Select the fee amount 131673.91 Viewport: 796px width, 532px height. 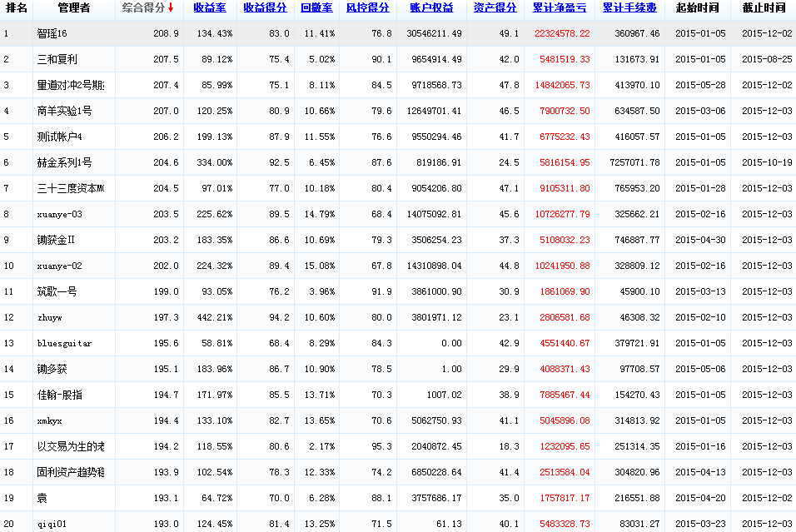pos(637,59)
